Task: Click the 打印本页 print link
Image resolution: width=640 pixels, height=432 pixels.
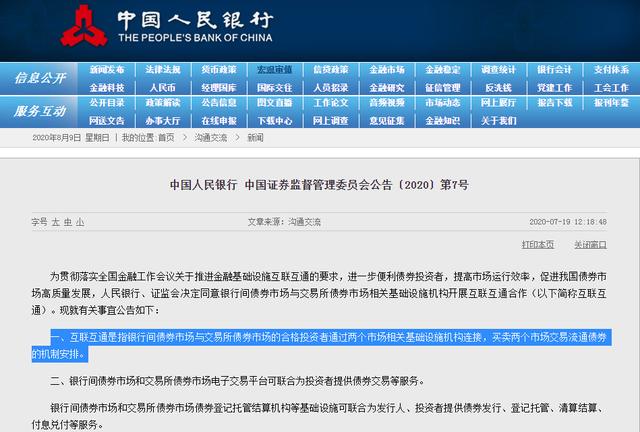Action: pyautogui.click(x=538, y=245)
